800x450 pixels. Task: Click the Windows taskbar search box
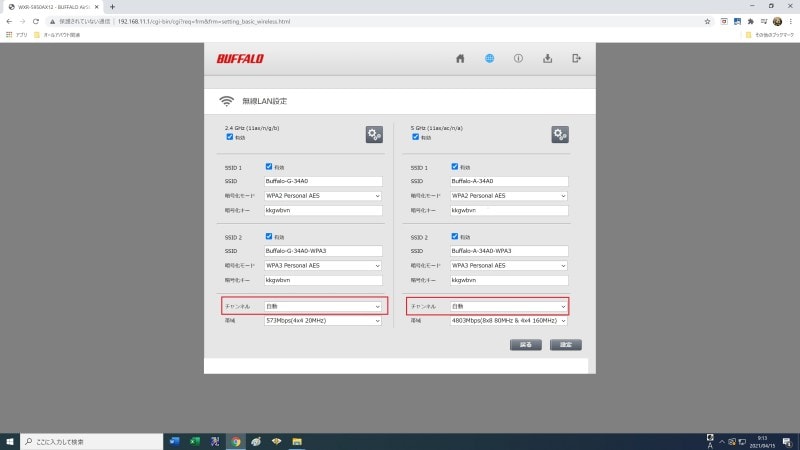coord(90,441)
